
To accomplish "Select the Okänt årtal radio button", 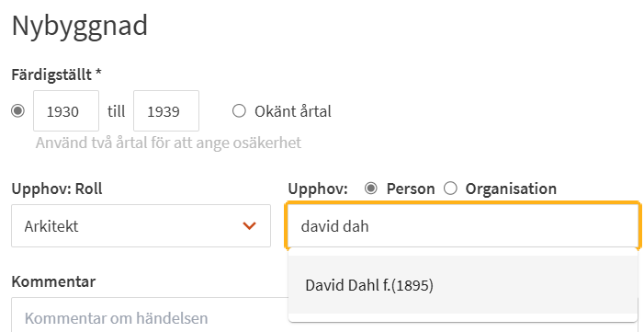I will pyautogui.click(x=239, y=111).
